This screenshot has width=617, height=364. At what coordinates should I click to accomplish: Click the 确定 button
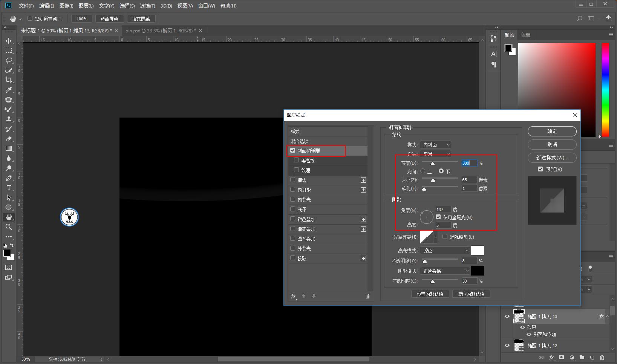point(552,131)
